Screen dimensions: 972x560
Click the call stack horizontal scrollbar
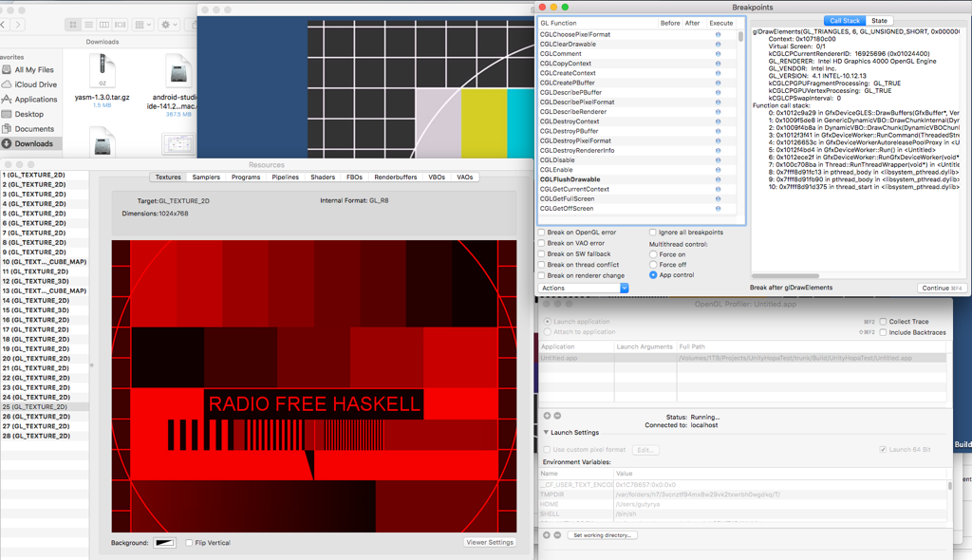click(785, 276)
